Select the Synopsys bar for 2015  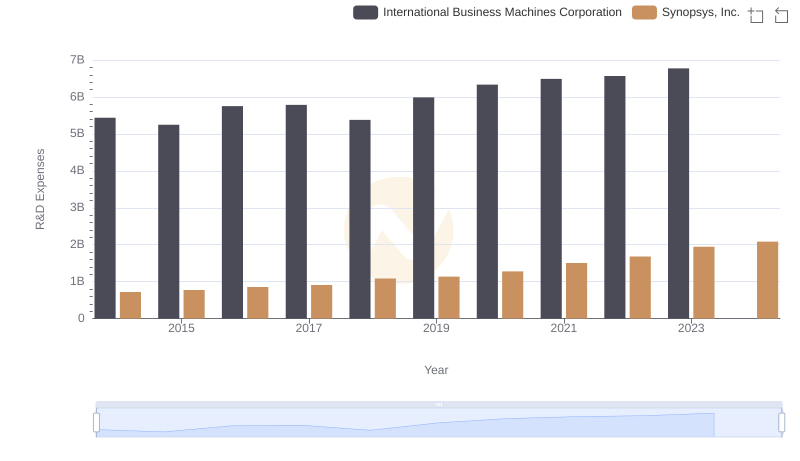pos(194,304)
